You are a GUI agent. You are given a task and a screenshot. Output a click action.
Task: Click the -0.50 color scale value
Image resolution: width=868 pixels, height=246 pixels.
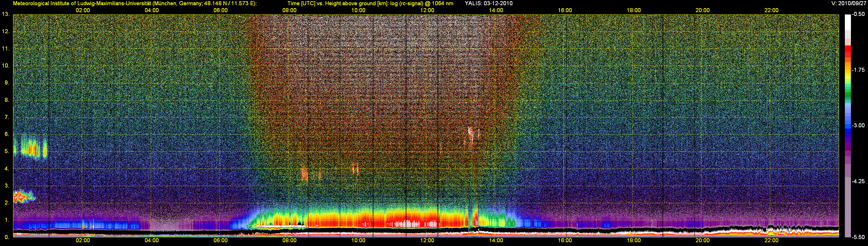click(x=858, y=14)
